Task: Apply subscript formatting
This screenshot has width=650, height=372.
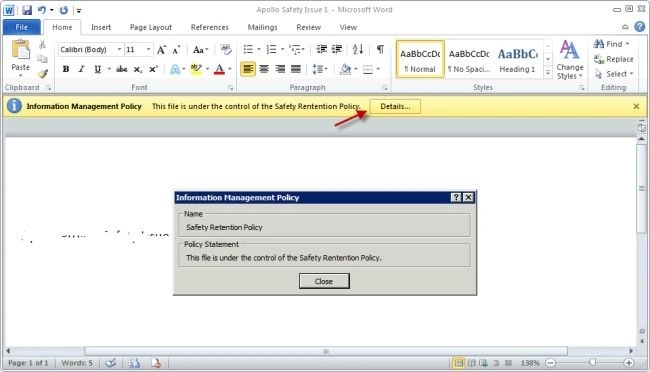Action: pyautogui.click(x=138, y=69)
